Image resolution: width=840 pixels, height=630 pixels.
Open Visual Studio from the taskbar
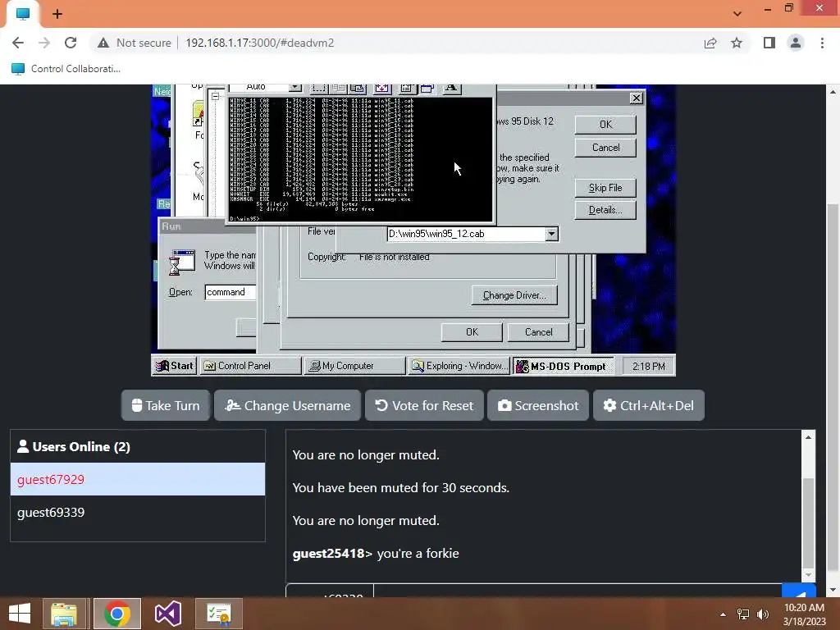pos(167,614)
